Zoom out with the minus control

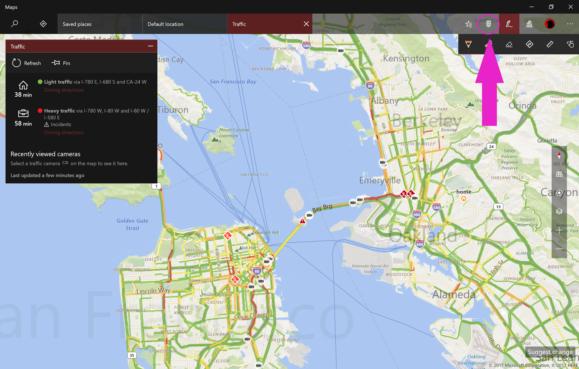coord(559,248)
